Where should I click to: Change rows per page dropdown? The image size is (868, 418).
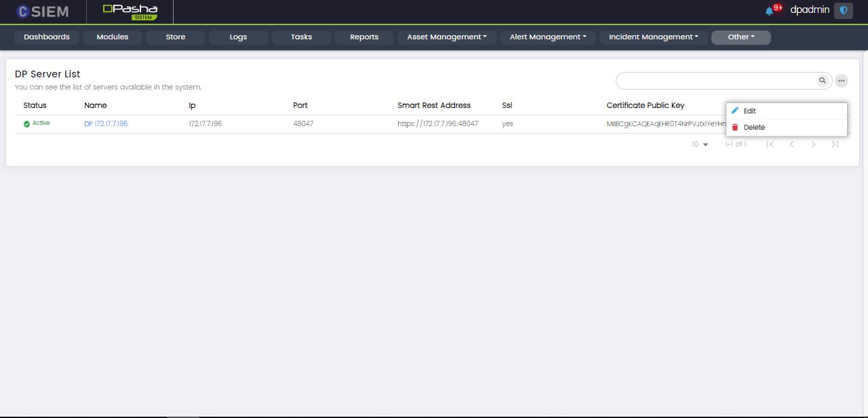tap(700, 145)
